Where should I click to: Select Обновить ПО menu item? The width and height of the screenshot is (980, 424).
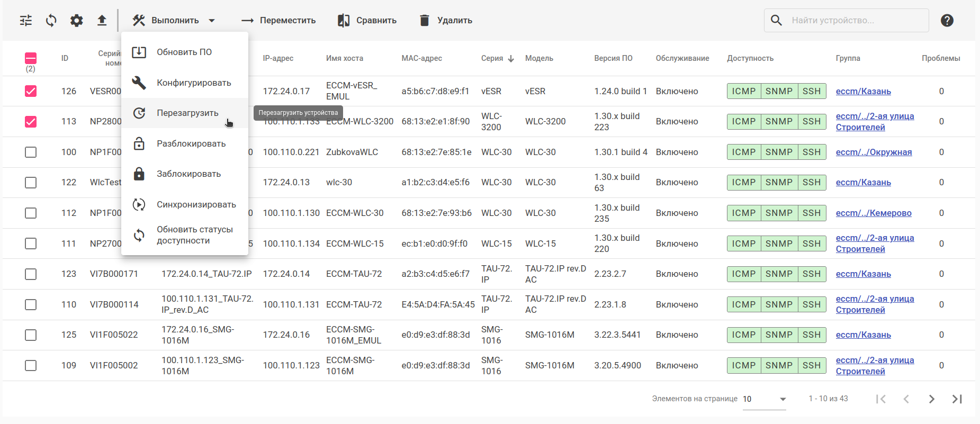[x=184, y=52]
